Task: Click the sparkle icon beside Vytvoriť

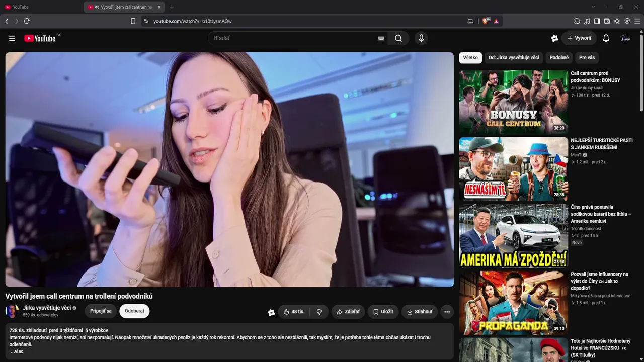Action: point(555,38)
